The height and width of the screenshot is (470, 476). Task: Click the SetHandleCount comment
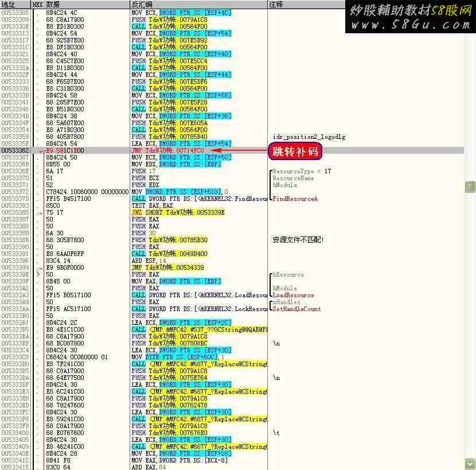[x=296, y=309]
